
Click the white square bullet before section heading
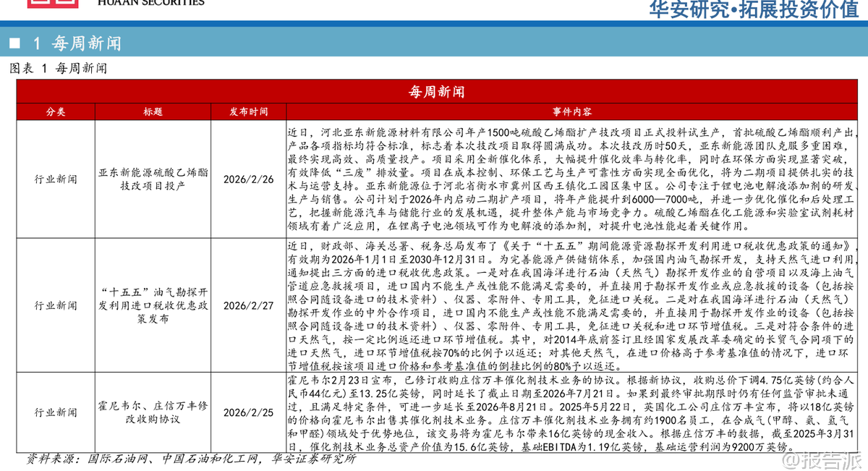click(x=14, y=43)
